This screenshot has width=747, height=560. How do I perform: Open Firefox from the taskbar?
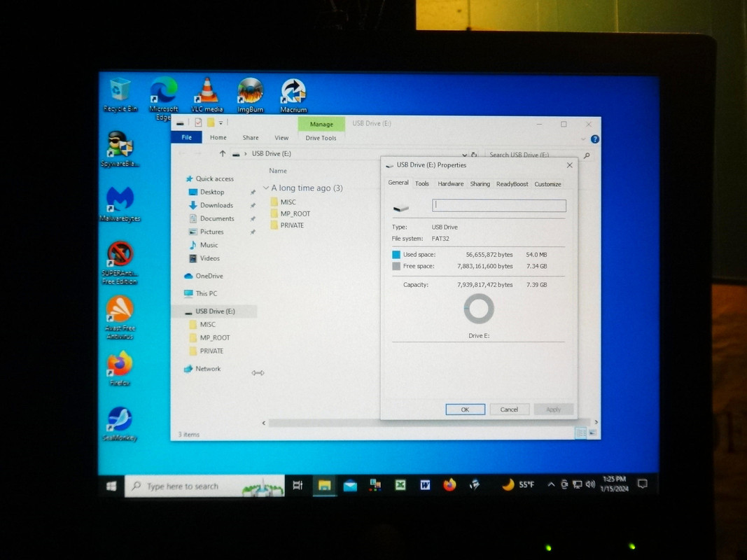[x=449, y=485]
